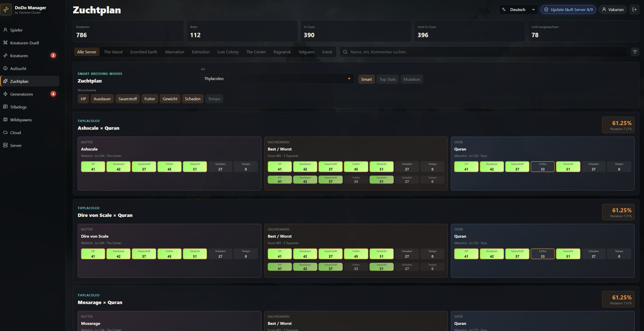The image size is (644, 331).
Task: Click the red 2 badge on Kreaturen
Action: point(53,55)
